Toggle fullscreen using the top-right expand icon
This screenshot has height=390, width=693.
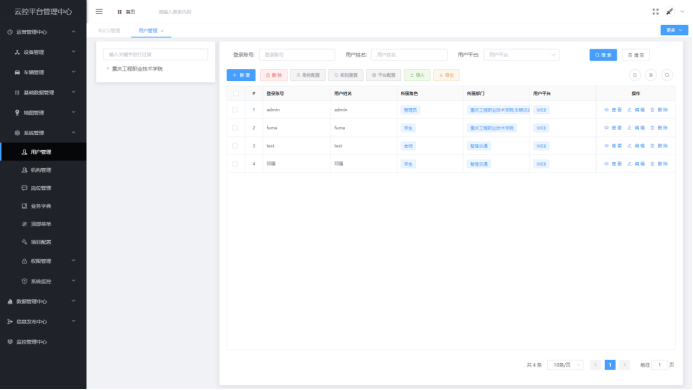655,11
